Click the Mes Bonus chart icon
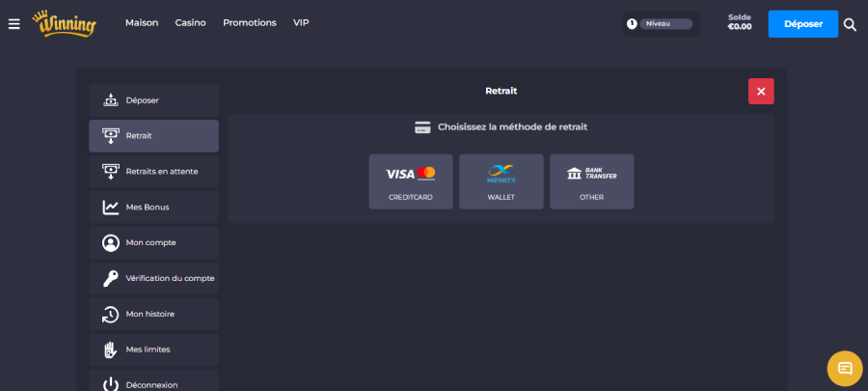This screenshot has height=391, width=868. pos(111,208)
